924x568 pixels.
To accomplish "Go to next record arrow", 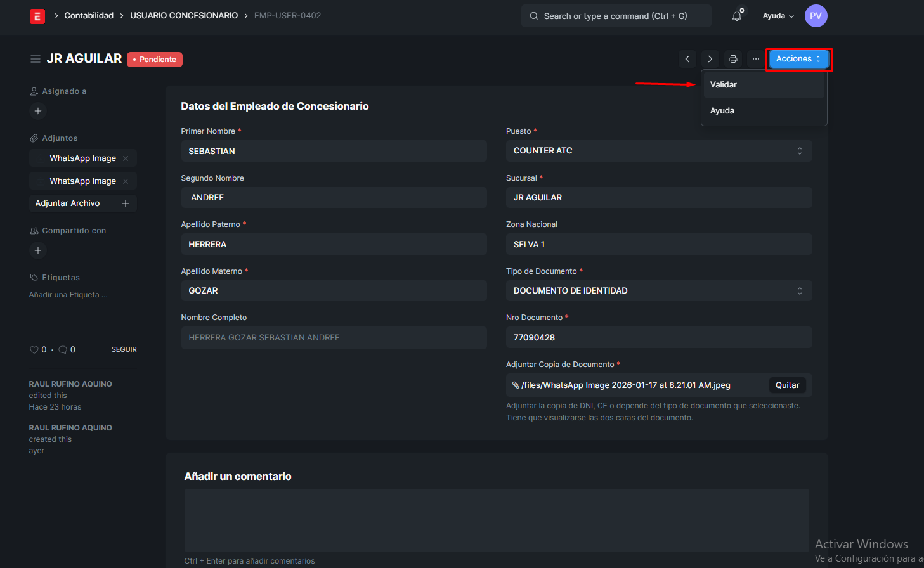I will pyautogui.click(x=710, y=59).
